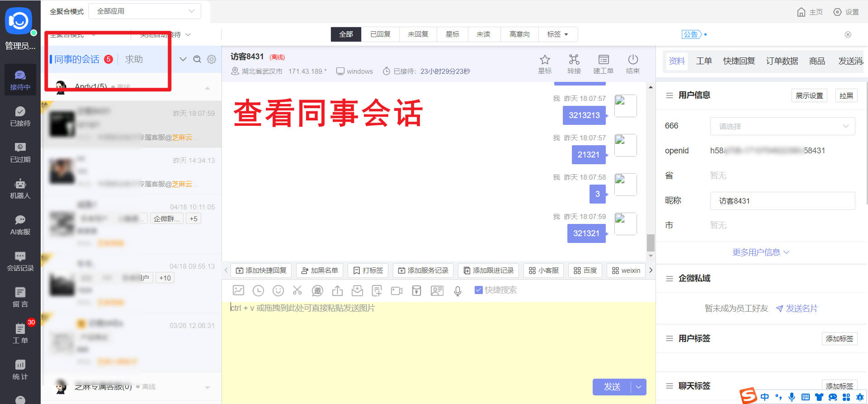Transfer the chat using 转接
The height and width of the screenshot is (404, 868).
pyautogui.click(x=574, y=64)
